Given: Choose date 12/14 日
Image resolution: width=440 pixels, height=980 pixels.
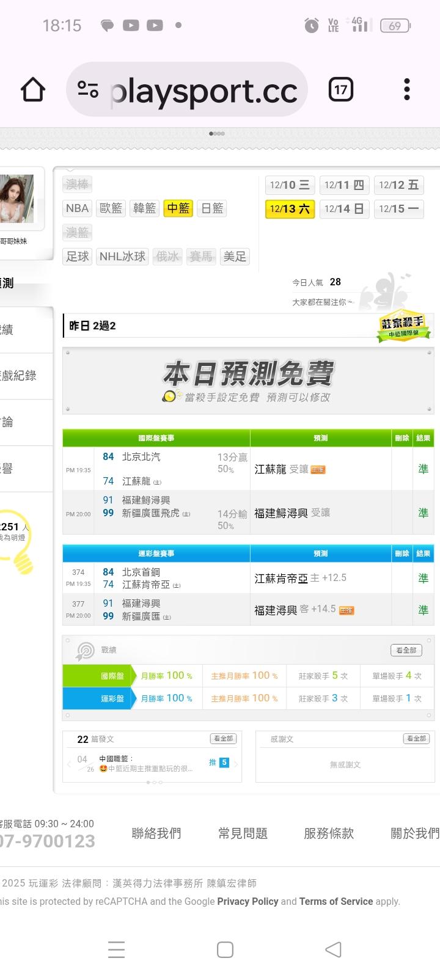Looking at the screenshot, I should point(344,209).
